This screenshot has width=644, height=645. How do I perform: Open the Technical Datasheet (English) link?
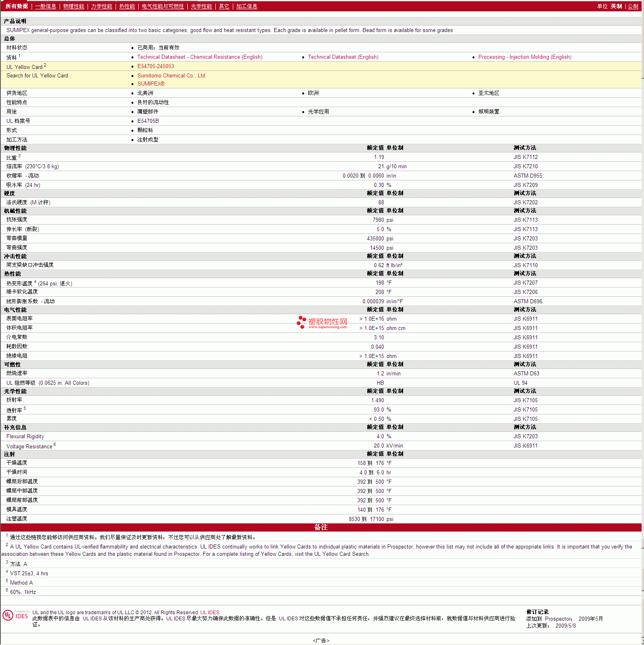(343, 57)
